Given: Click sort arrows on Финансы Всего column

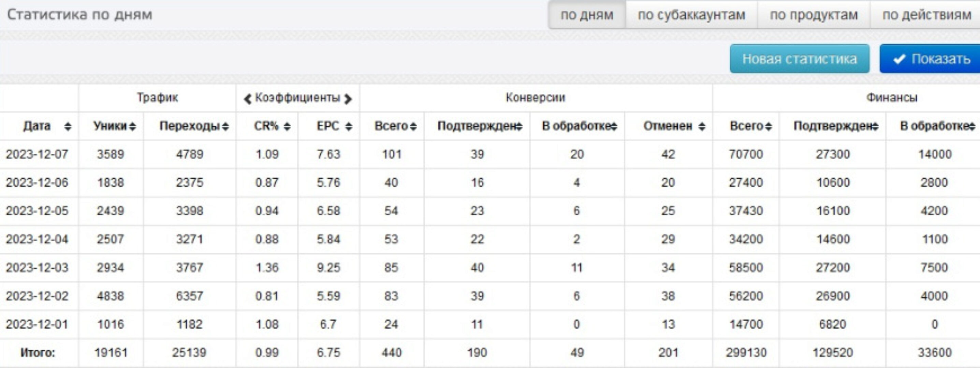Looking at the screenshot, I should [x=768, y=126].
